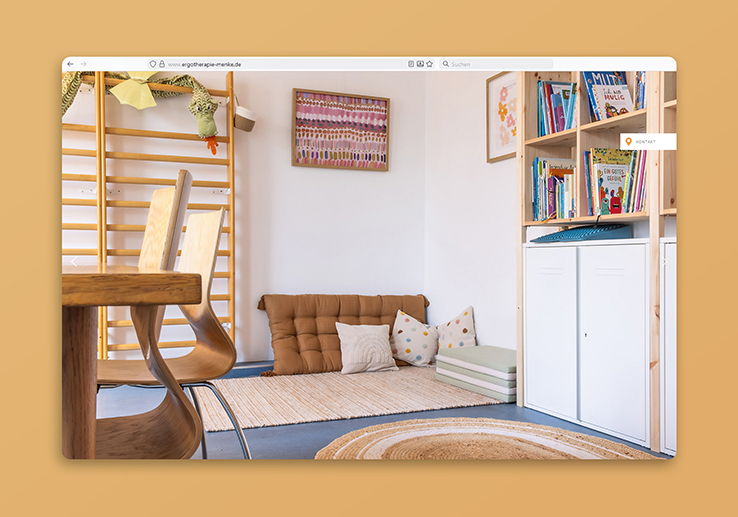This screenshot has width=738, height=517.
Task: Bookmark this page with the star icon
Action: pos(429,64)
